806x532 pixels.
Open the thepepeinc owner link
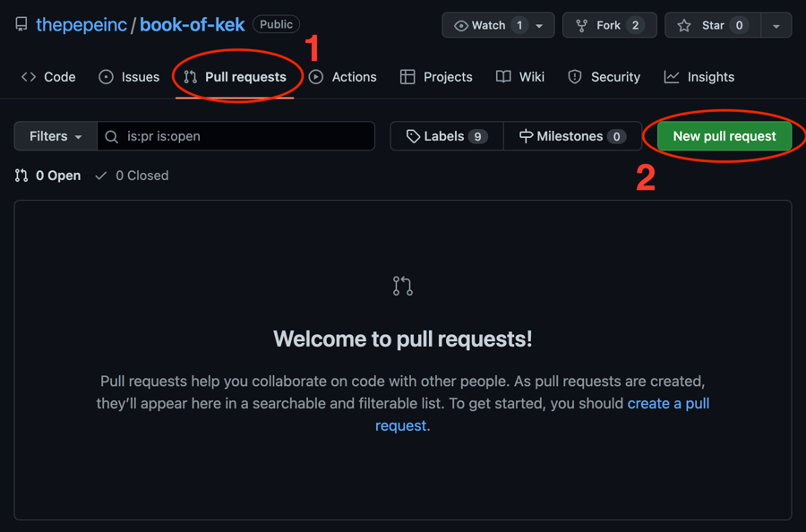point(81,25)
